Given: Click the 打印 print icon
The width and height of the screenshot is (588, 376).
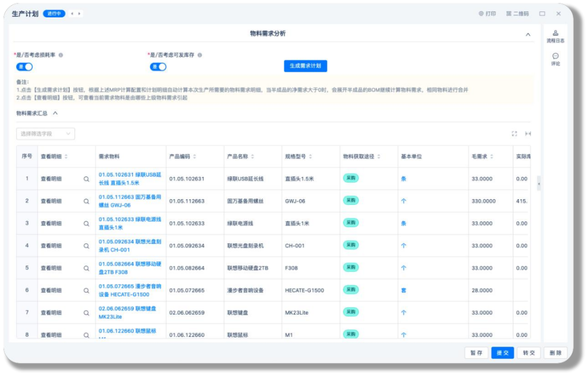Looking at the screenshot, I should (x=487, y=14).
